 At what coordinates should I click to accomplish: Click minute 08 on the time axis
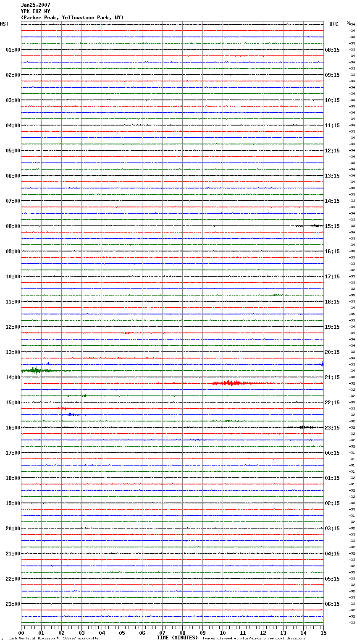click(x=182, y=633)
